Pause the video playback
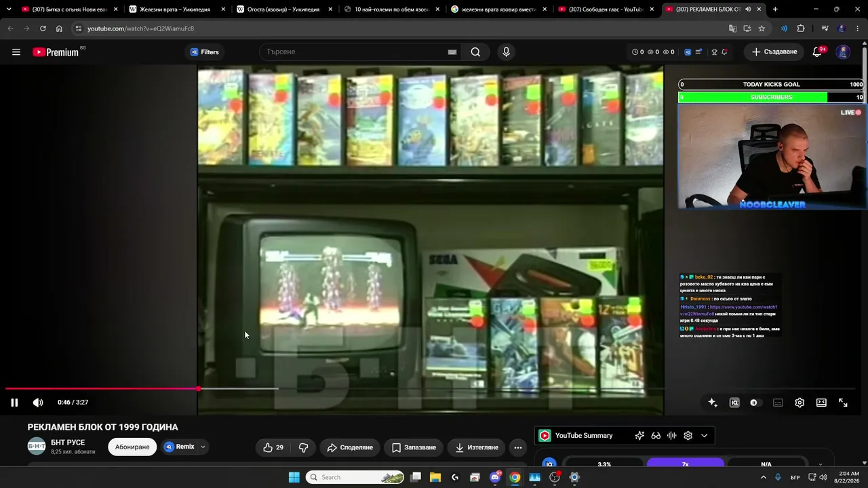The height and width of the screenshot is (488, 868). click(x=14, y=403)
